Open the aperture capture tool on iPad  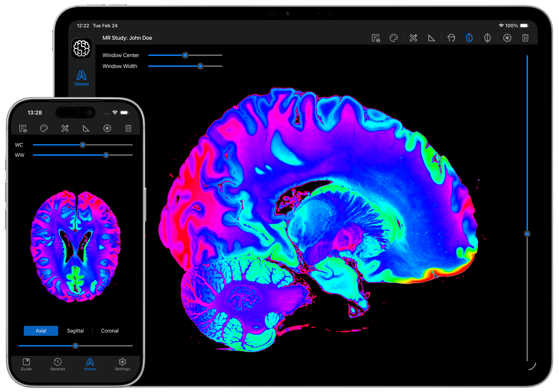pyautogui.click(x=507, y=38)
